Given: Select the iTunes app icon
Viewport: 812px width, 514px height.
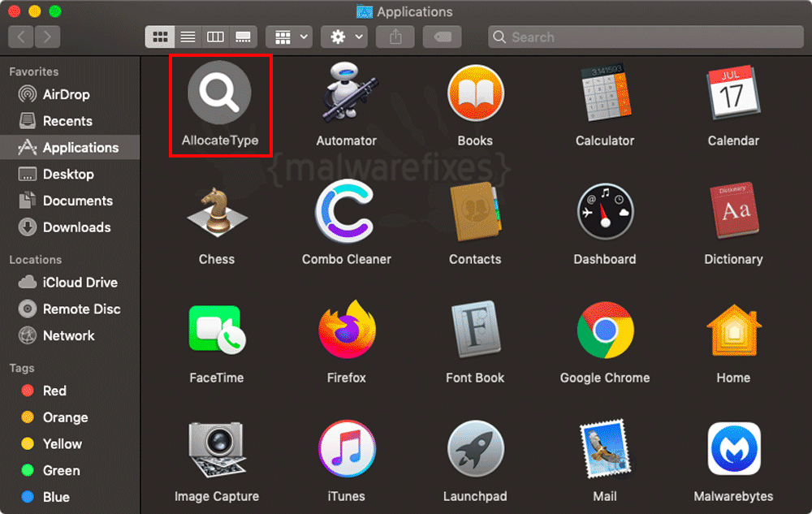Looking at the screenshot, I should tap(347, 449).
